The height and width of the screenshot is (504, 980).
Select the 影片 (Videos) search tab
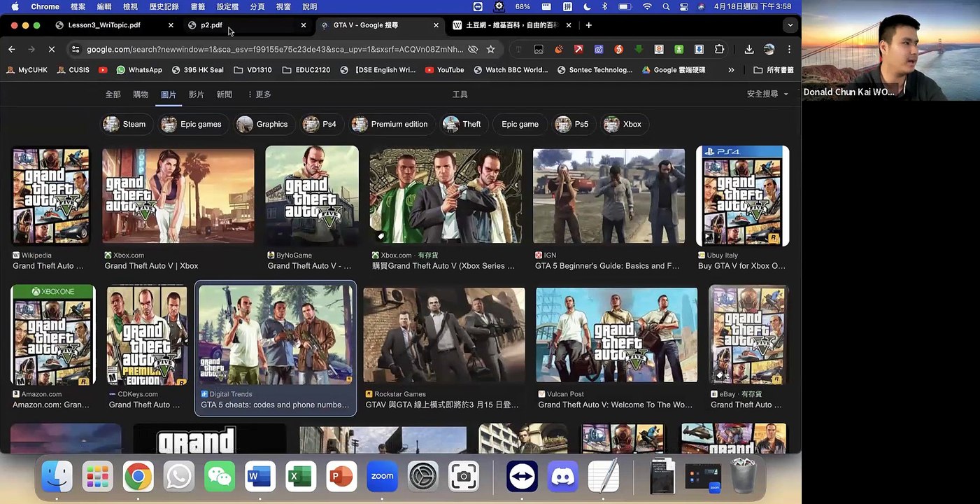point(197,94)
